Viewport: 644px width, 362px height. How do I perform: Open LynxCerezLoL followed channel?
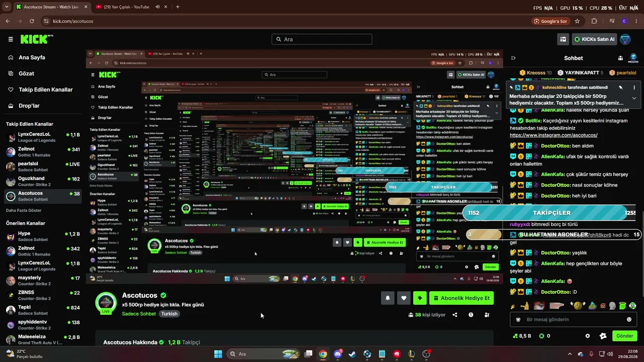click(43, 137)
